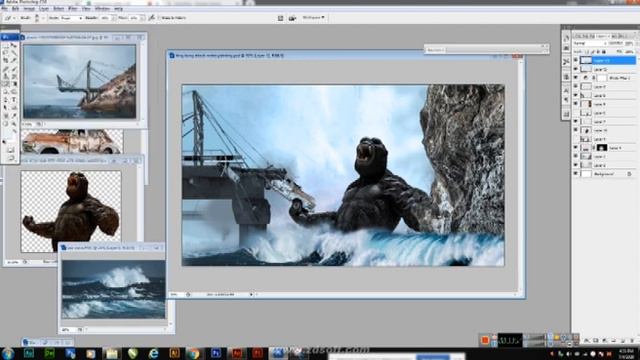Select the Move tool

14,45
